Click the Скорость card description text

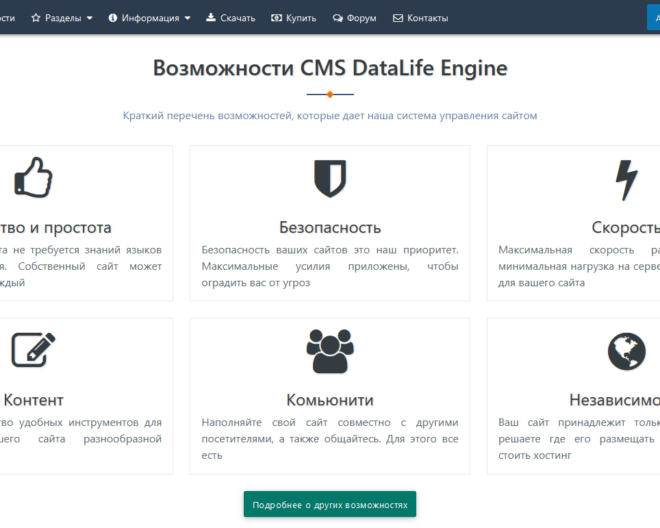click(x=579, y=266)
